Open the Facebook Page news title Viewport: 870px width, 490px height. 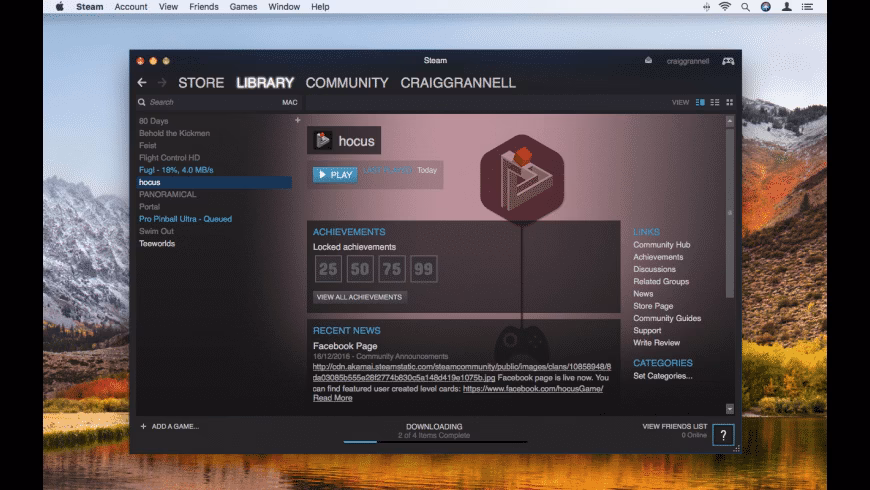point(345,346)
